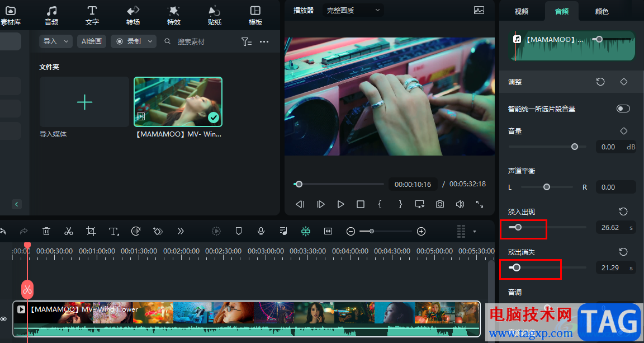Click the 搜索素材 search field
The height and width of the screenshot is (343, 644).
191,41
